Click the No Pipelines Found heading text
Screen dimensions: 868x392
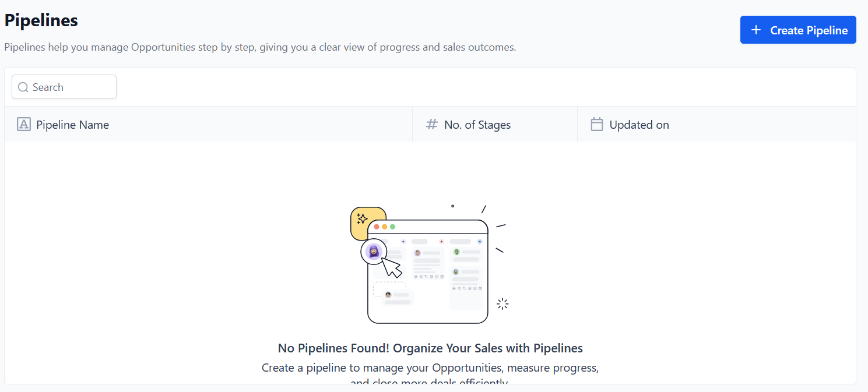(x=430, y=348)
